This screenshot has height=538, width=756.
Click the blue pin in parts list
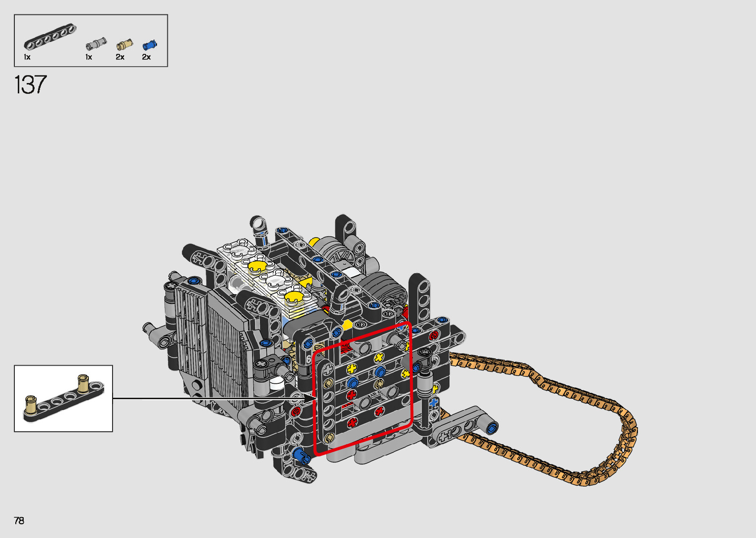coord(149,45)
